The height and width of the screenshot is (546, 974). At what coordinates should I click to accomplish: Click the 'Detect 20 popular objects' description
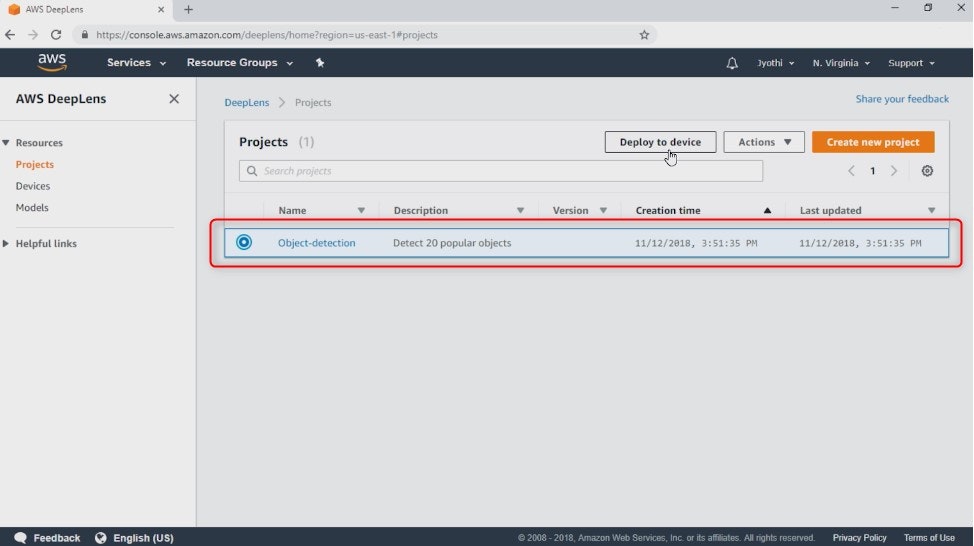click(x=452, y=243)
